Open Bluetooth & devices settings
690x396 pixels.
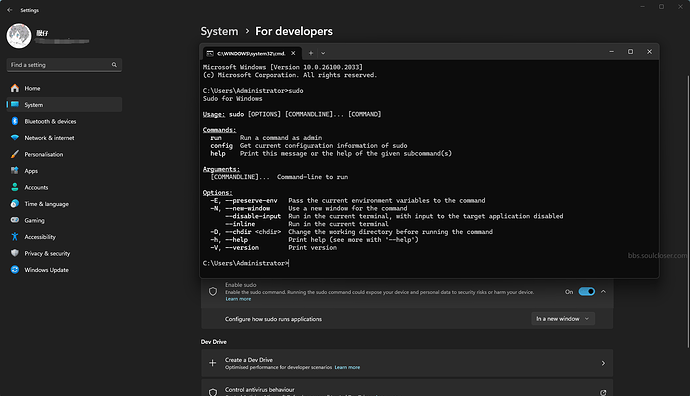tap(64, 121)
